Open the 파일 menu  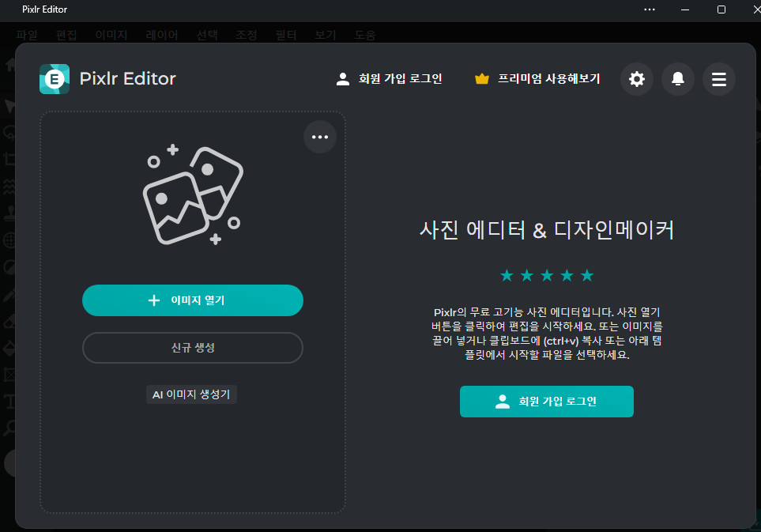(27, 35)
